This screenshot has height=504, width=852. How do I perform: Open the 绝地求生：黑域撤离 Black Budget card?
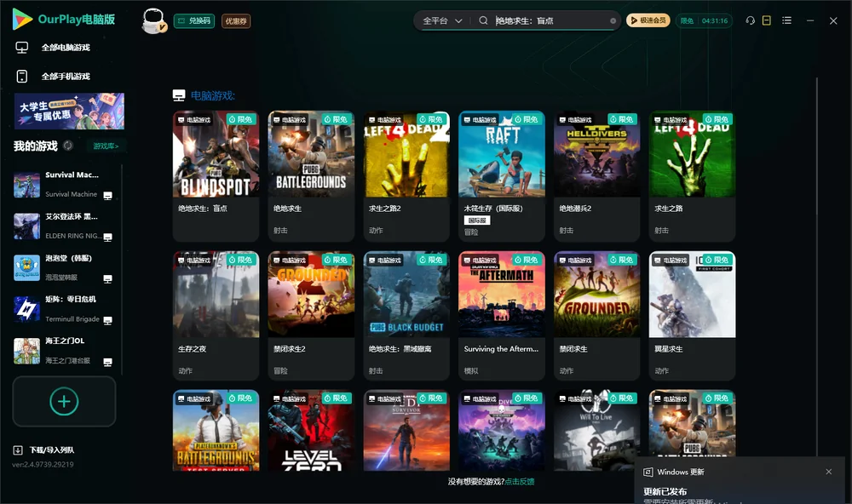click(406, 316)
